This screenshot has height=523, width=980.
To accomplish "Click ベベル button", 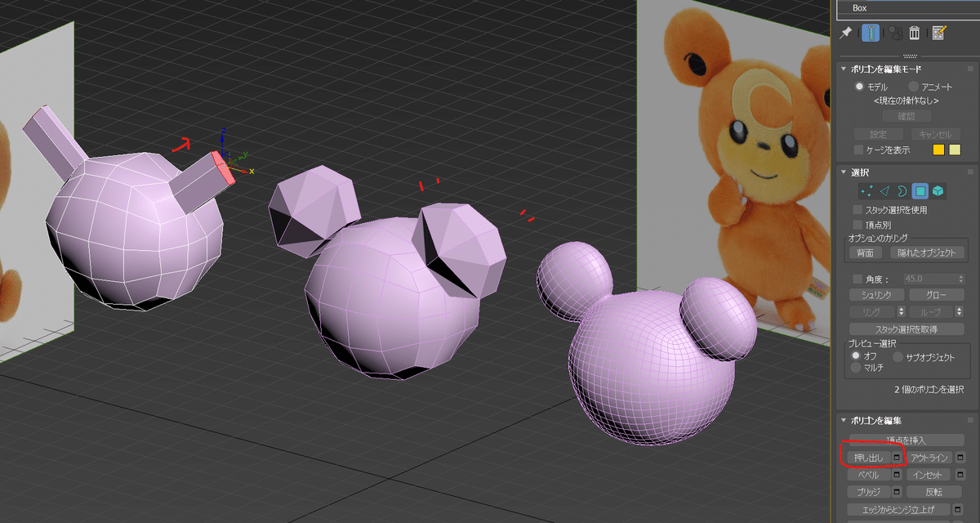I will tap(868, 475).
